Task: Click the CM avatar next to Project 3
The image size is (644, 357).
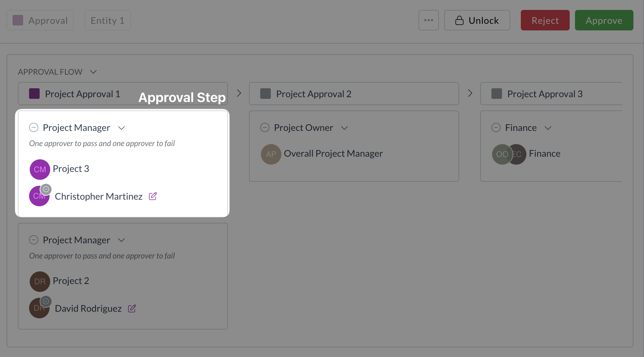Action: click(x=40, y=169)
